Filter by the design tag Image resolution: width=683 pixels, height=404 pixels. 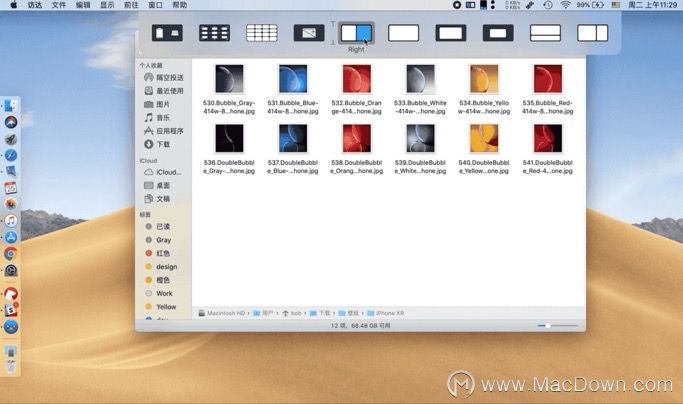tap(161, 267)
